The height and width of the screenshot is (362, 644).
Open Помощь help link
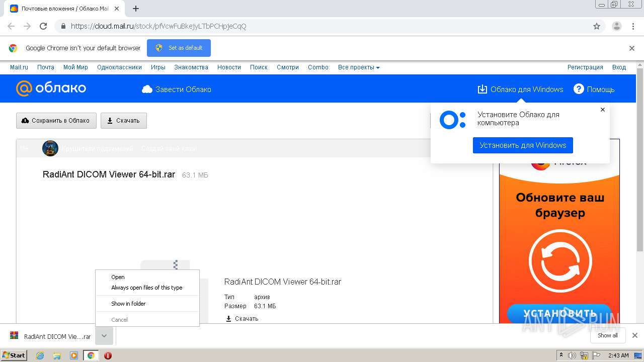coord(594,89)
